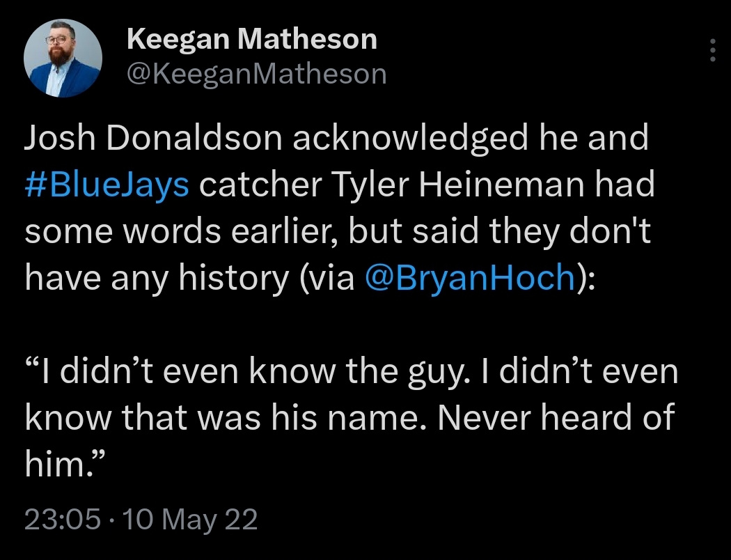Screen dimensions: 731x560
Task: Click the bearded man's face in avatar
Action: [x=60, y=45]
